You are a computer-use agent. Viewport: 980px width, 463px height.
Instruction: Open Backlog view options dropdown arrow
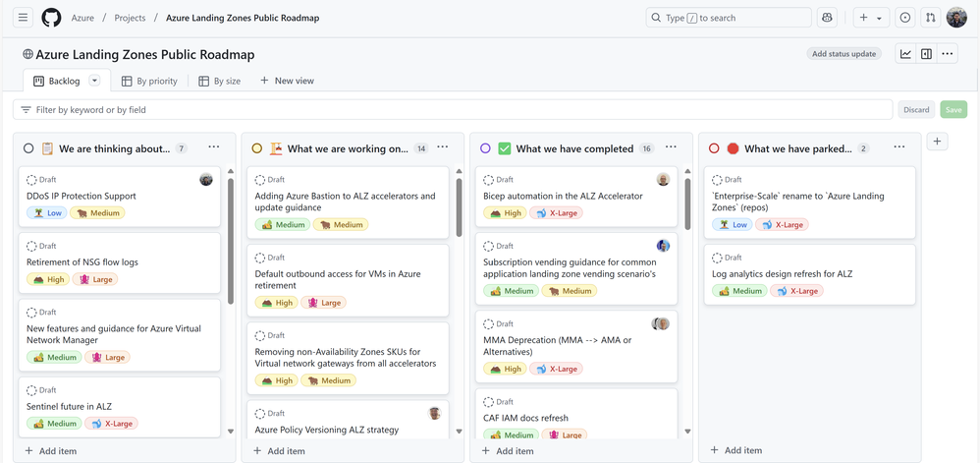94,80
